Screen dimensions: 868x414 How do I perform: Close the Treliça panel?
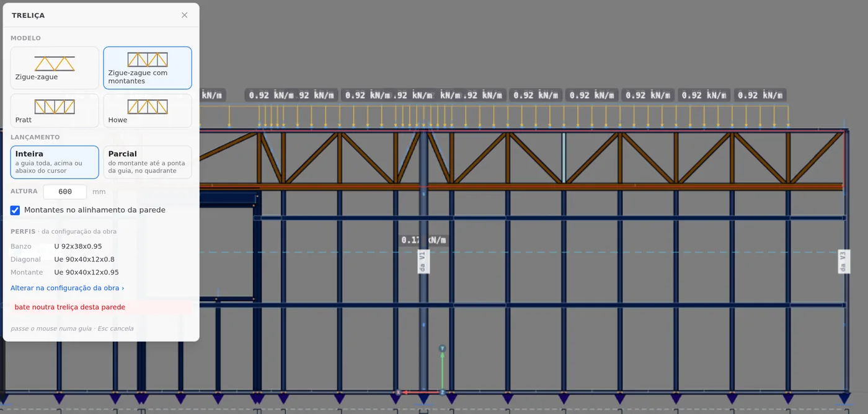(x=184, y=15)
